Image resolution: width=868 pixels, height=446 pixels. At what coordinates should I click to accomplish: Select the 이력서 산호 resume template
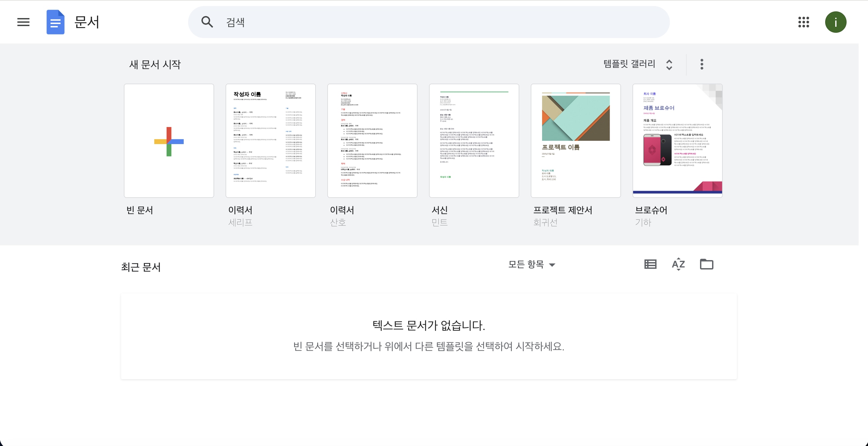click(372, 141)
